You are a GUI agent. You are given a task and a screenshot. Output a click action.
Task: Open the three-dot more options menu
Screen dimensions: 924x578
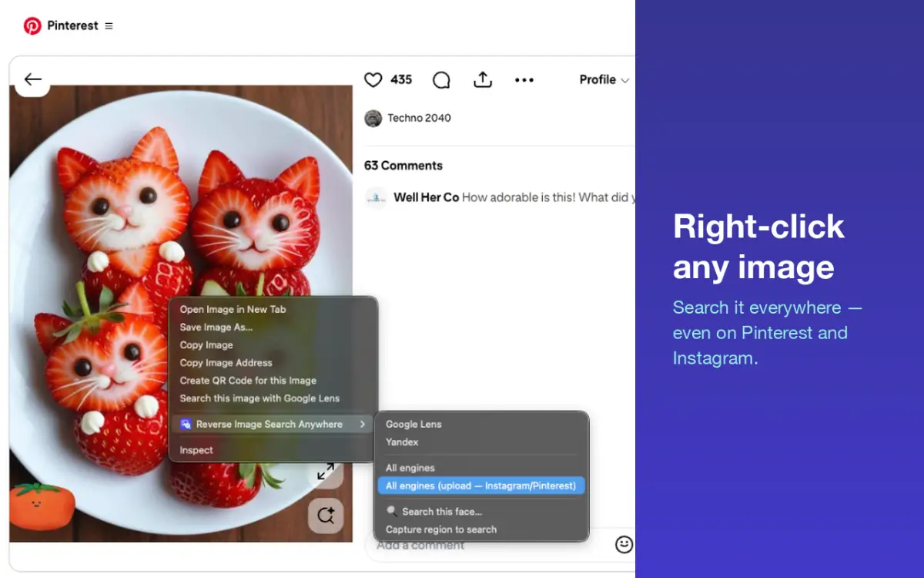click(524, 80)
